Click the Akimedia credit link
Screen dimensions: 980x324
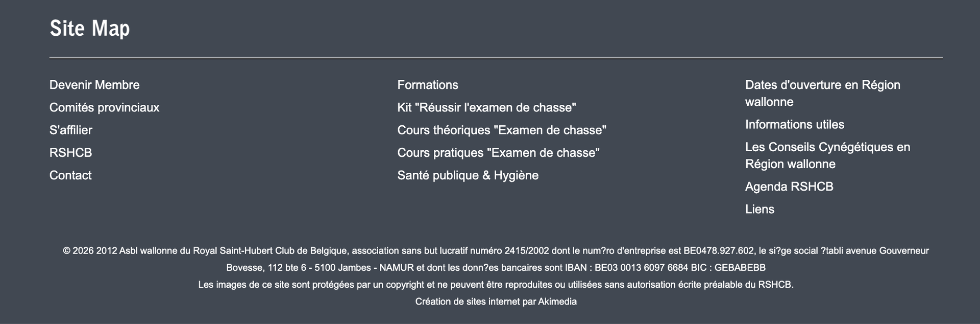(x=557, y=302)
